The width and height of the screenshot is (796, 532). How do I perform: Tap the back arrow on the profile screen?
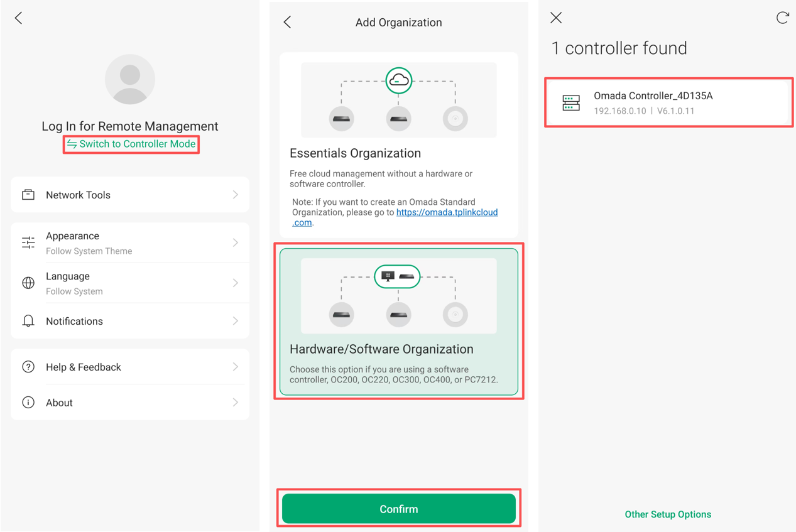(x=18, y=18)
